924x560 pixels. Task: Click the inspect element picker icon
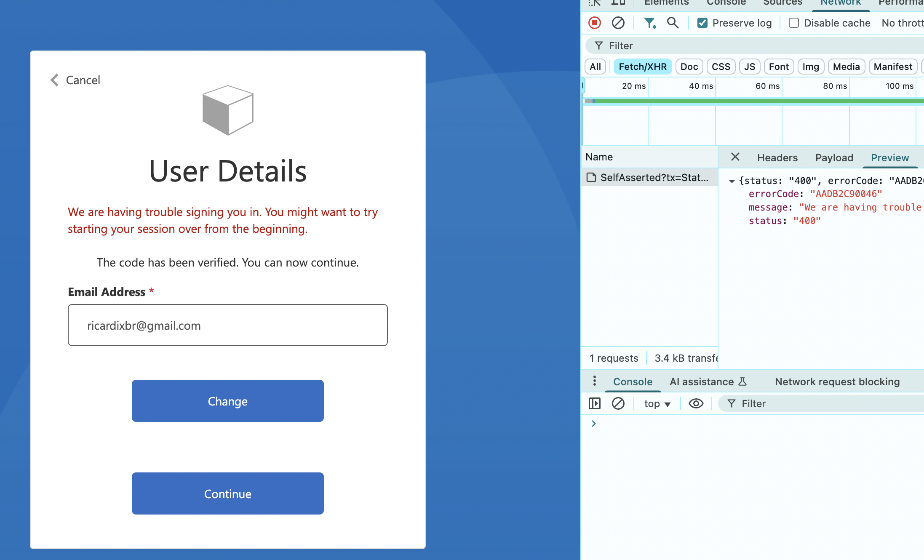click(x=595, y=3)
